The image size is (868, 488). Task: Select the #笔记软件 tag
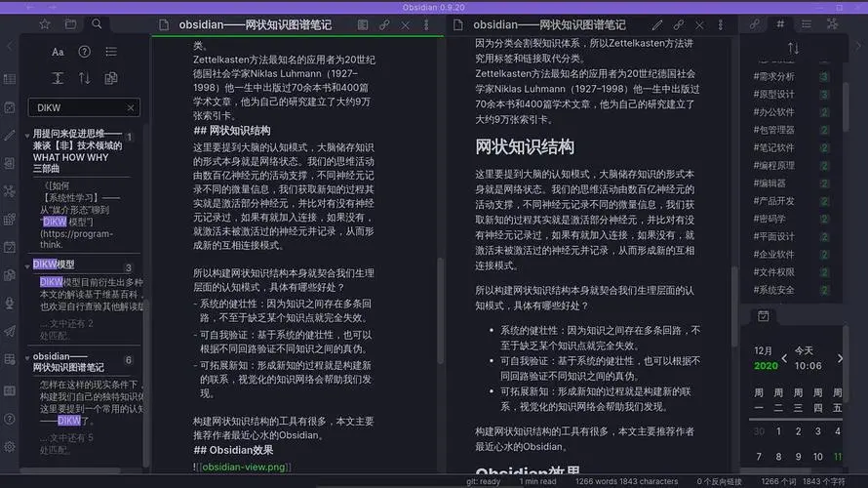(774, 147)
